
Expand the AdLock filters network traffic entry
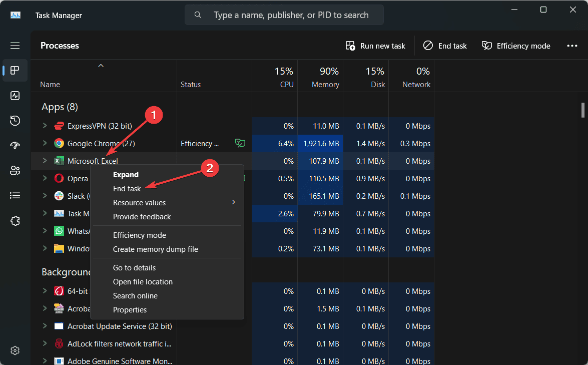(45, 343)
